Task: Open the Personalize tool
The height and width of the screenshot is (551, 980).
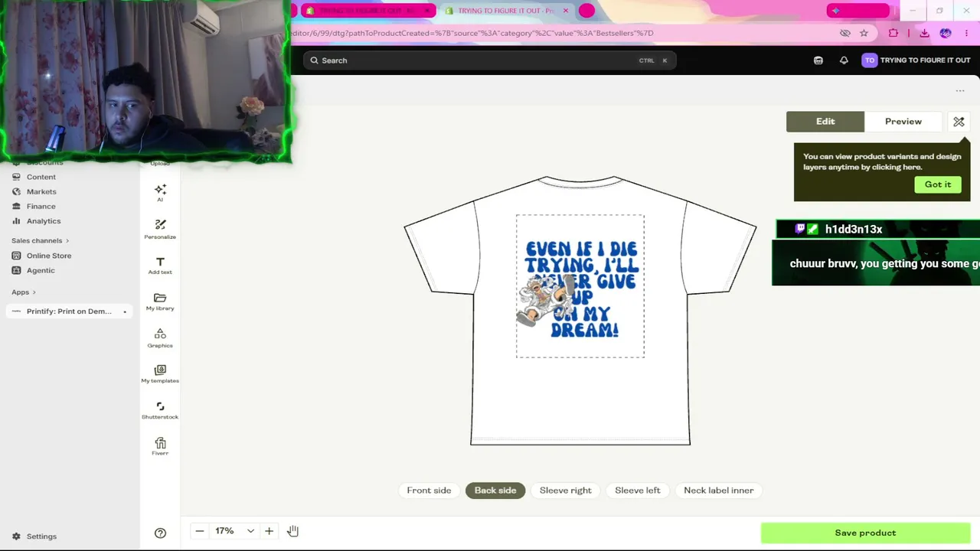Action: [160, 229]
